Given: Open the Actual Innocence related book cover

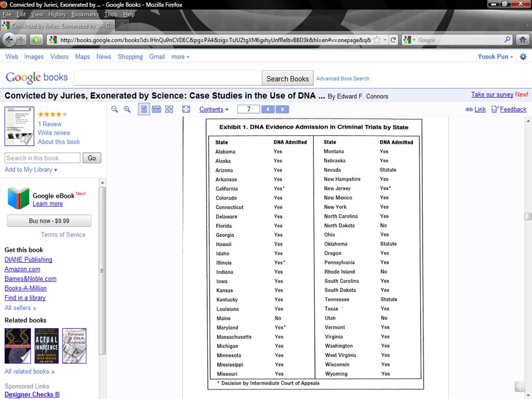Looking at the screenshot, I should tap(47, 346).
